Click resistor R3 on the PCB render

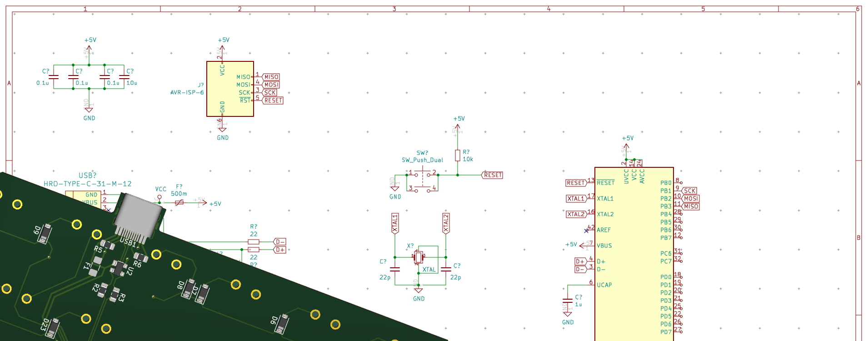point(115,295)
